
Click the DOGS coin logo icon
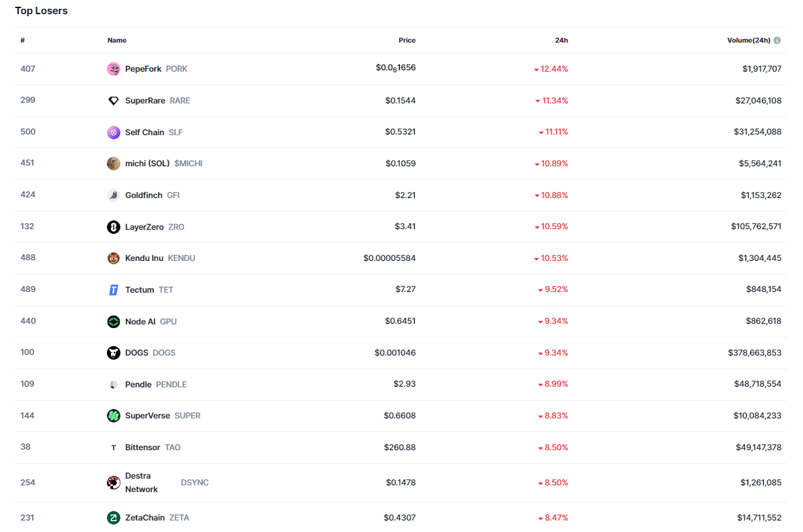(x=114, y=353)
